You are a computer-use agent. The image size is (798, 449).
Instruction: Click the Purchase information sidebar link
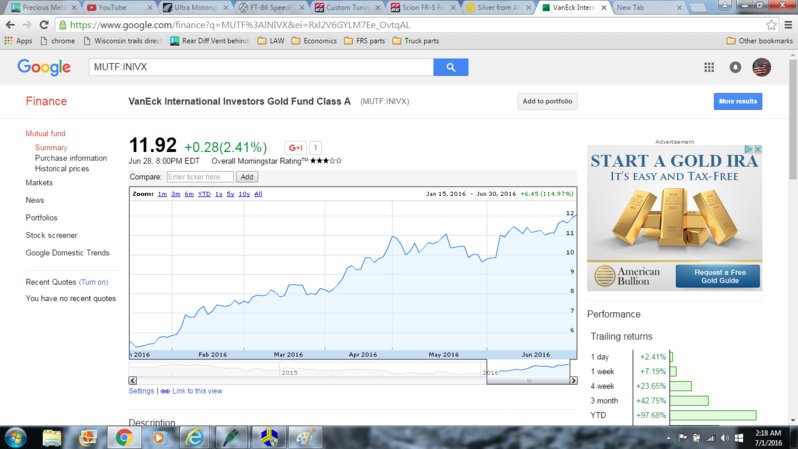point(71,158)
